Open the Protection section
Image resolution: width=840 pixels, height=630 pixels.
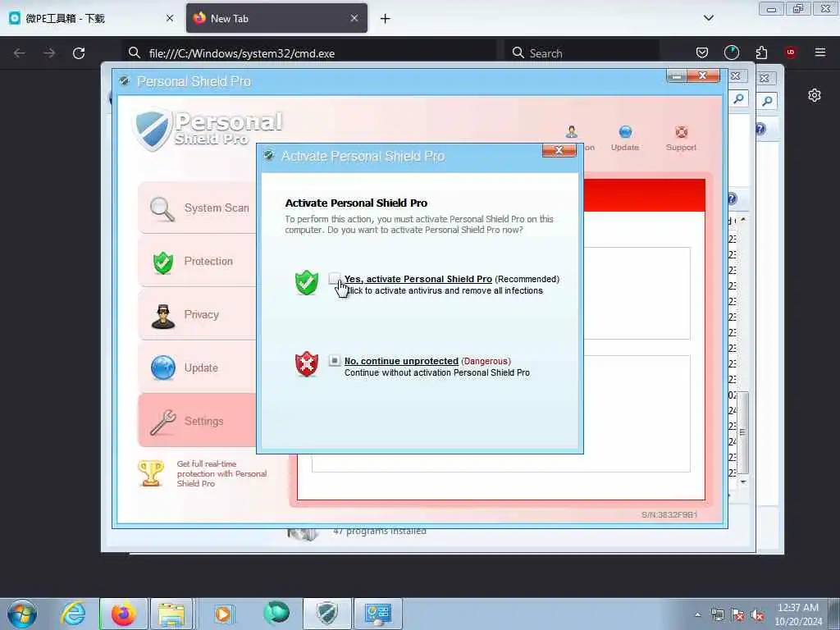[198, 262]
